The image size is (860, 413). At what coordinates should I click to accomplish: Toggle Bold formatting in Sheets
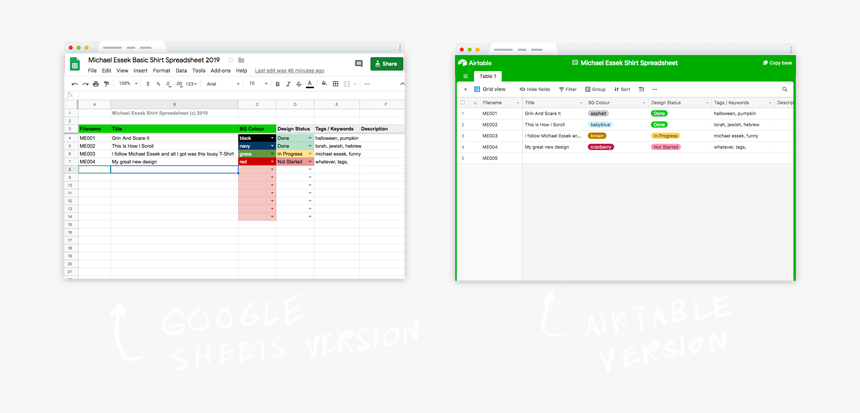[x=278, y=84]
